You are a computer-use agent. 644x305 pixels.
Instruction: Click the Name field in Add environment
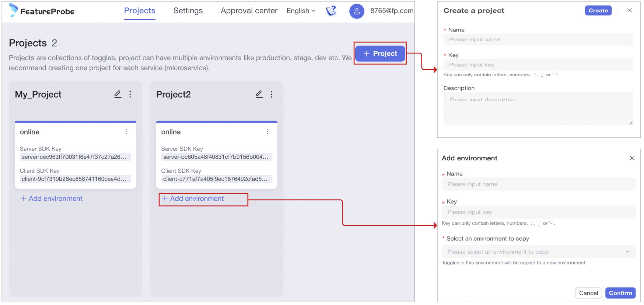point(538,184)
